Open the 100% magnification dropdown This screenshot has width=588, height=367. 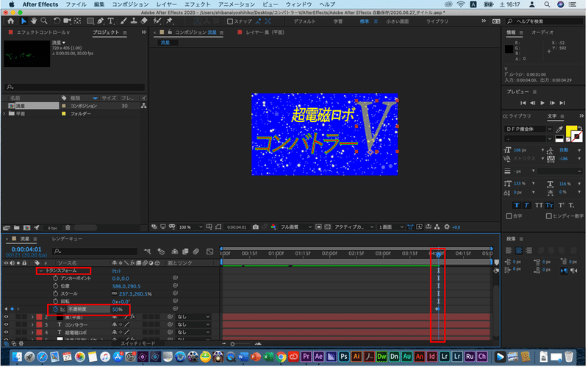click(x=191, y=227)
